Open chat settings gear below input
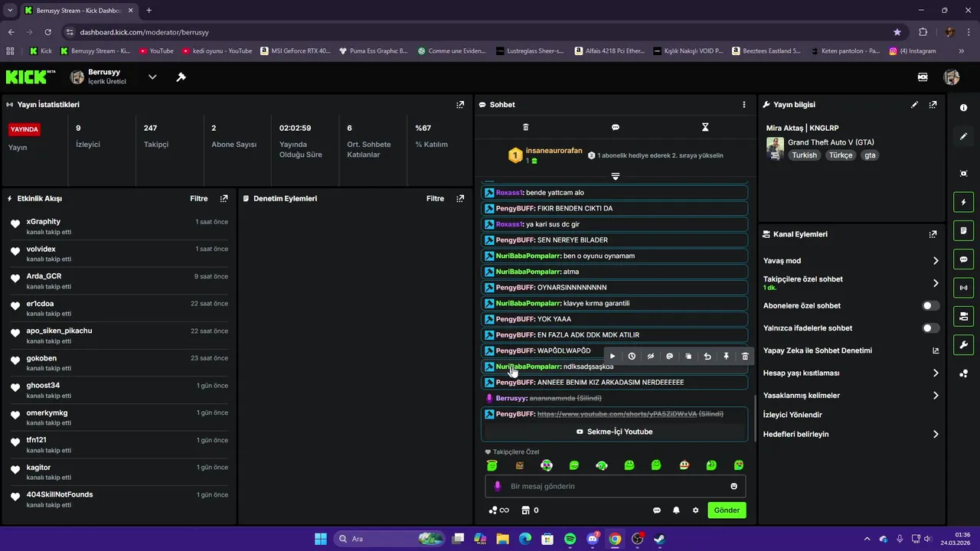The width and height of the screenshot is (980, 551). [695, 510]
